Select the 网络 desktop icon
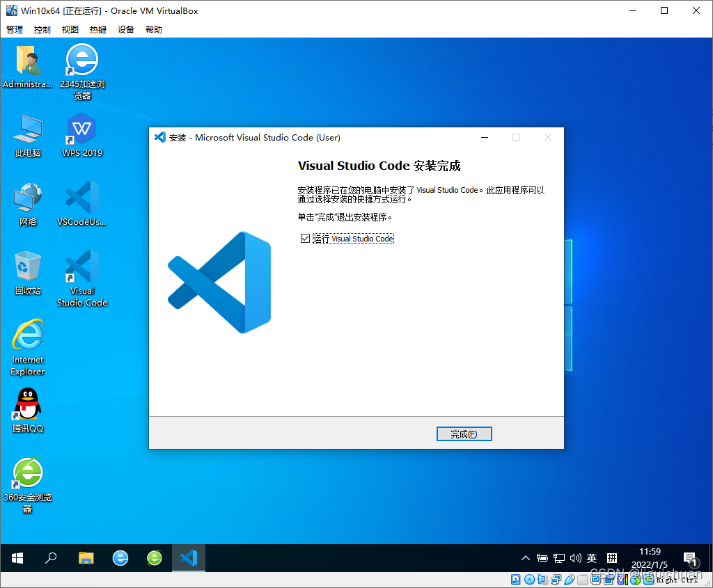 tap(28, 204)
